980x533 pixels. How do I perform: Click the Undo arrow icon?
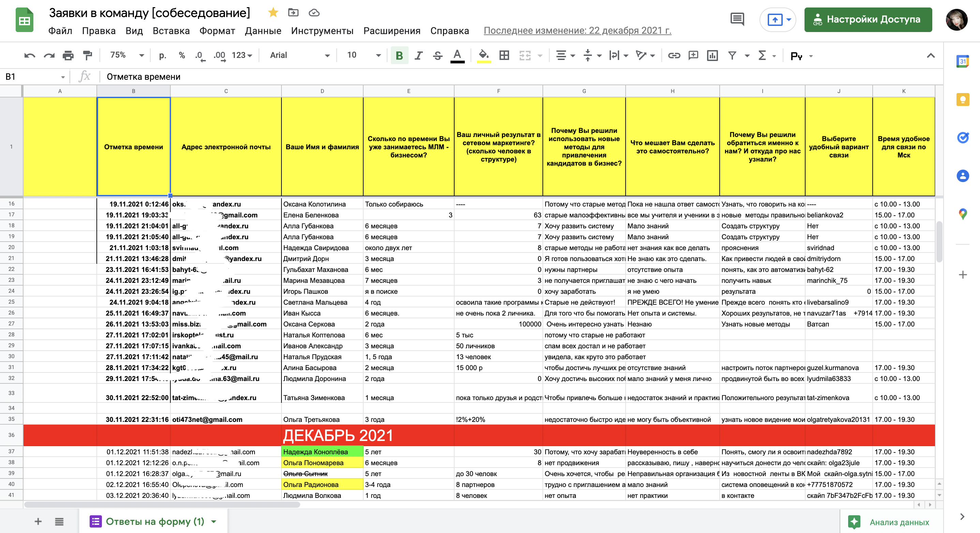pos(30,56)
